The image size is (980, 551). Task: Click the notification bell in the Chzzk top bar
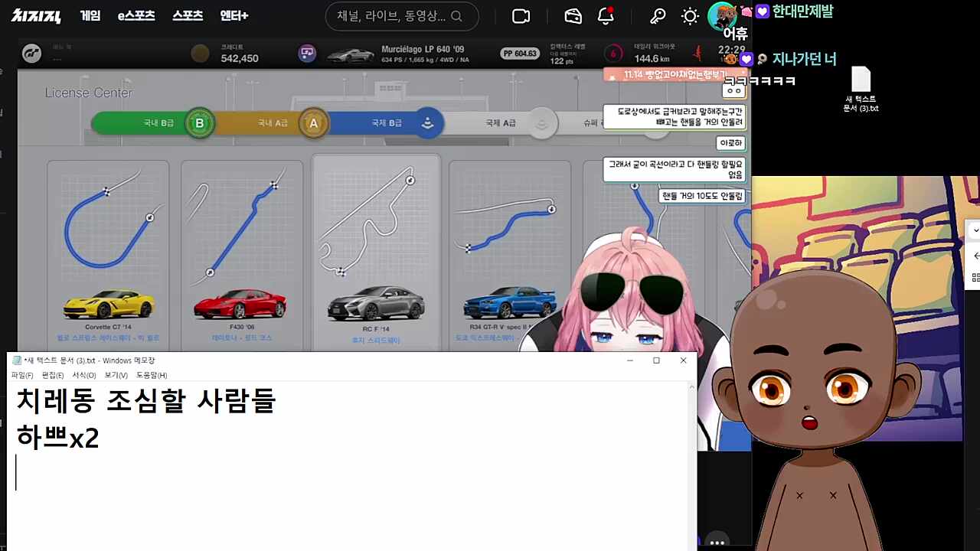click(605, 15)
